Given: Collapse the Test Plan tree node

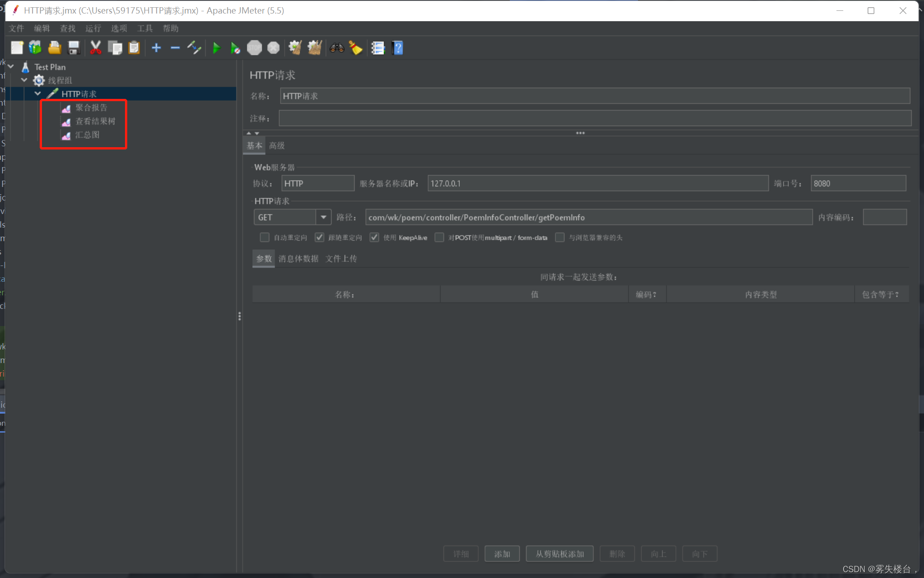Looking at the screenshot, I should point(11,66).
